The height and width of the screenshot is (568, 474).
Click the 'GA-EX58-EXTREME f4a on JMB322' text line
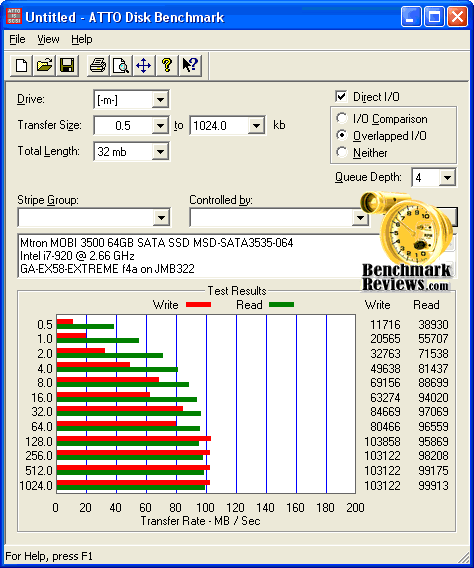[x=107, y=269]
